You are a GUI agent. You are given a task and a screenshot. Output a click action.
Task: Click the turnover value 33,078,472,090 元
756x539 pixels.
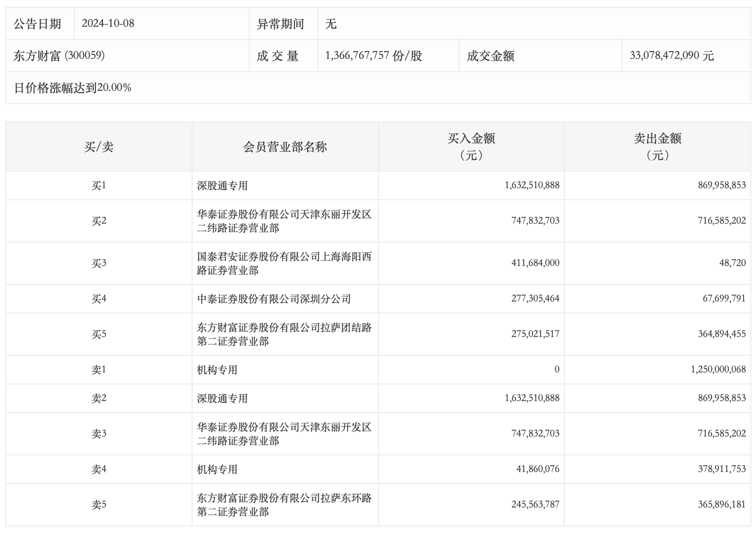(x=671, y=56)
